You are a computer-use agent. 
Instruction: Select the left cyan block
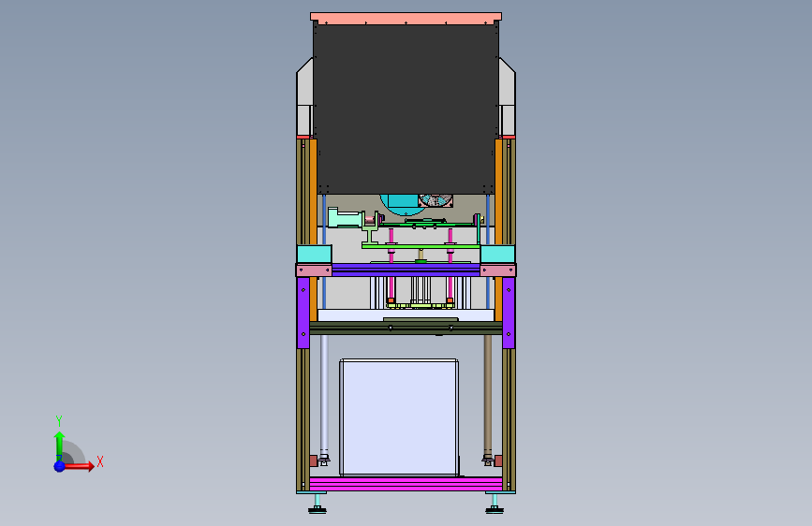pyautogui.click(x=315, y=255)
